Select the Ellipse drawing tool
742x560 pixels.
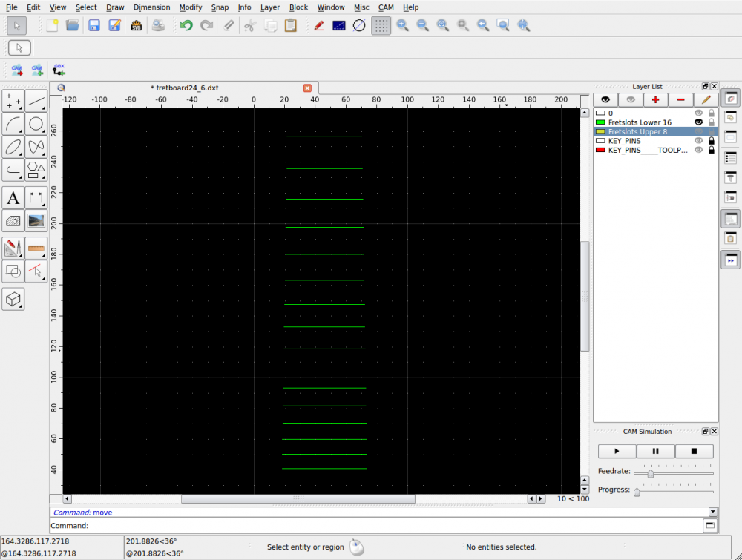pyautogui.click(x=13, y=147)
